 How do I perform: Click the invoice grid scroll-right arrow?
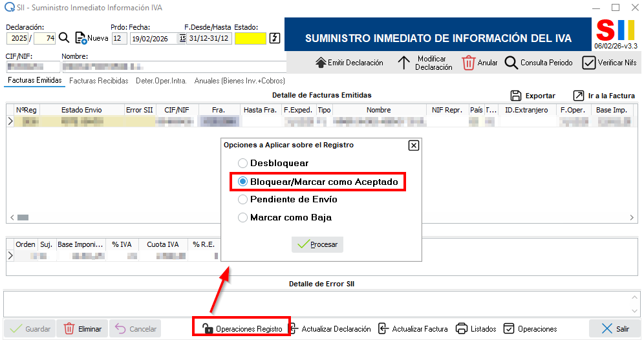632,218
